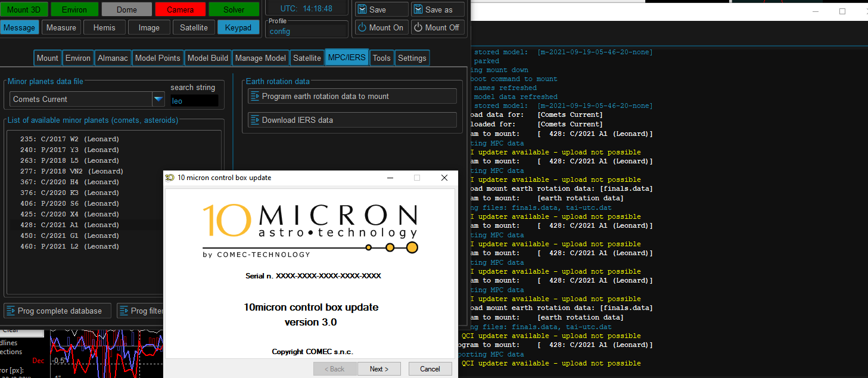Open the Tools tab
Image resolution: width=868 pixels, height=378 pixels.
(381, 58)
